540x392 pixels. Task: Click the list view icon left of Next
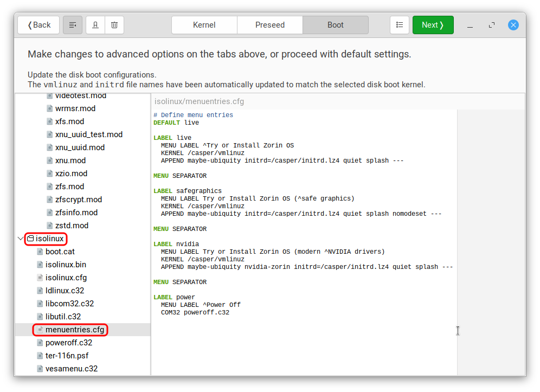pos(400,24)
